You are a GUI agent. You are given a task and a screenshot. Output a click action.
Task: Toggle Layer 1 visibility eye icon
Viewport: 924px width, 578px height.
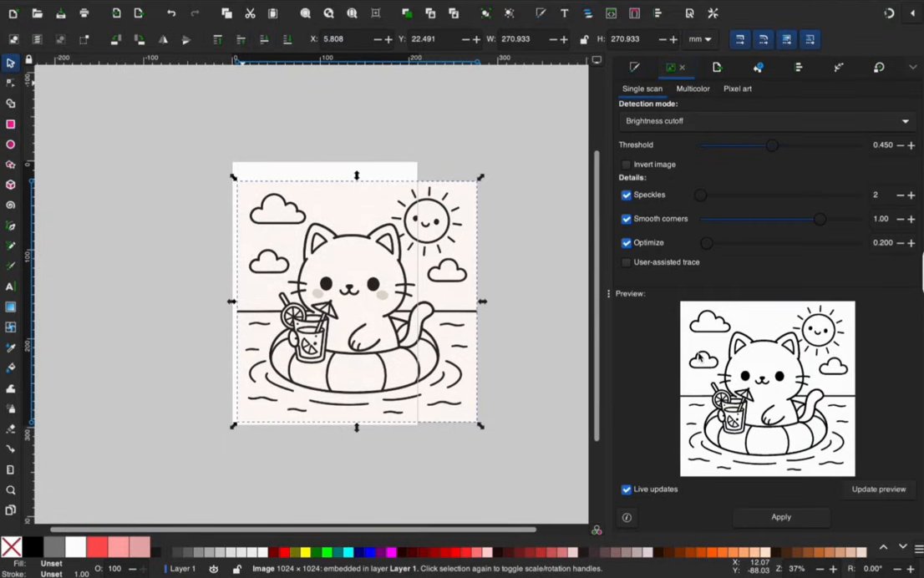pyautogui.click(x=214, y=569)
